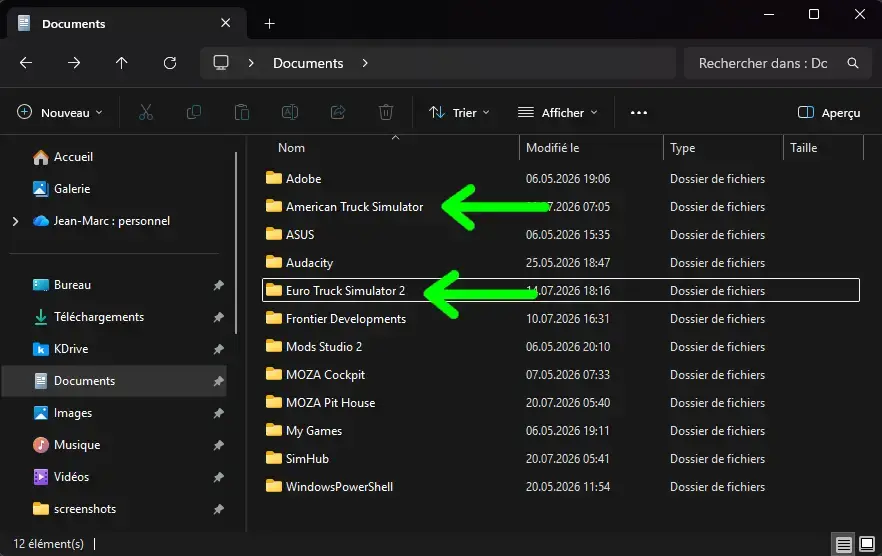Toggle the Aperçu preview pane

[x=829, y=113]
